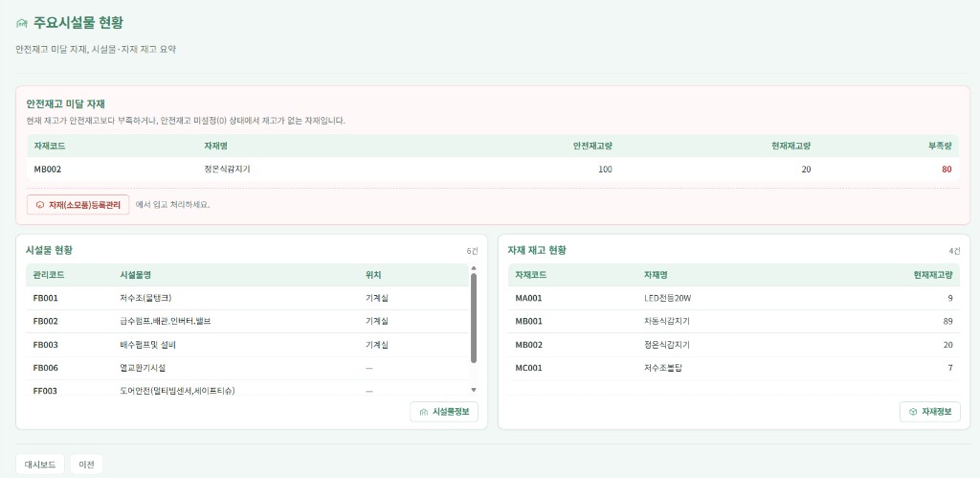
Task: Click the 6건 count label
Action: (472, 251)
